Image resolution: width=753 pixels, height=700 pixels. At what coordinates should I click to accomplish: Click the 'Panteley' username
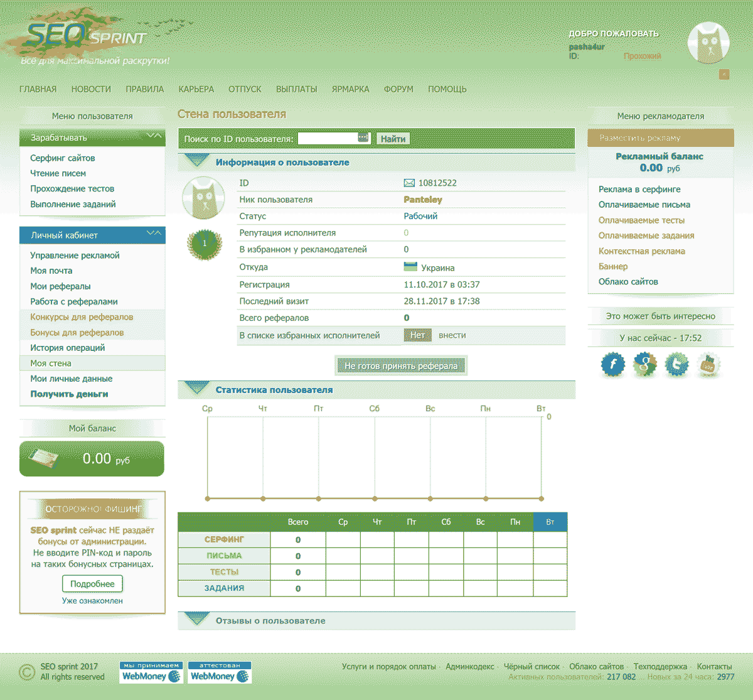click(423, 200)
